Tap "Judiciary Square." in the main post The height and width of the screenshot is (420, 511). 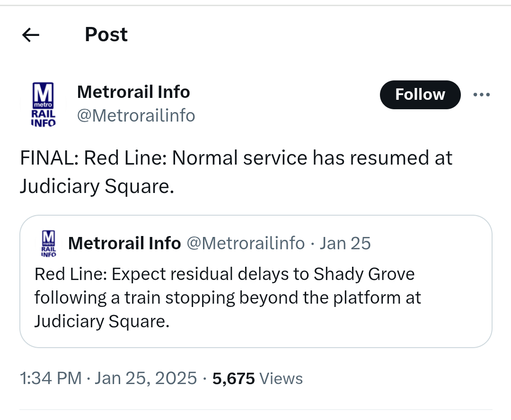(97, 186)
